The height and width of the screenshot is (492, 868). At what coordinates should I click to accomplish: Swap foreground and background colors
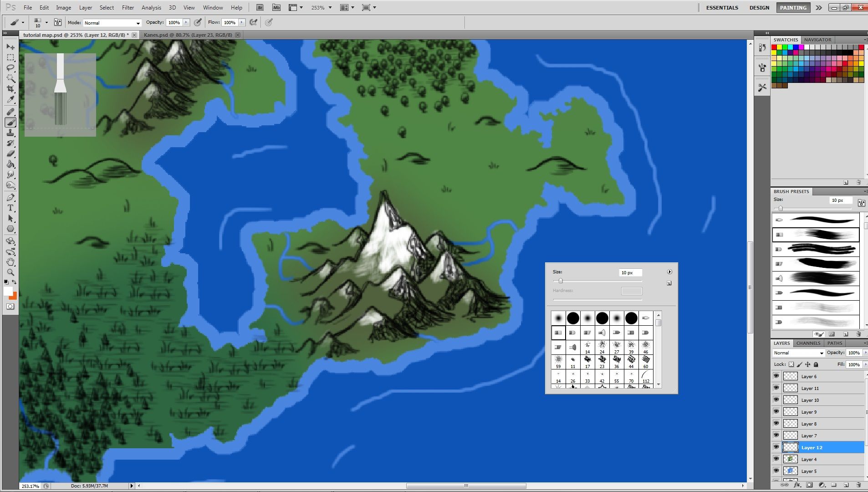click(x=15, y=282)
